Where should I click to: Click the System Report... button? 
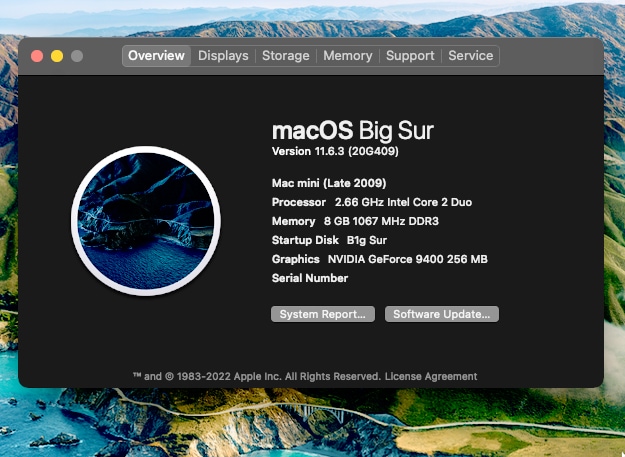(x=323, y=314)
